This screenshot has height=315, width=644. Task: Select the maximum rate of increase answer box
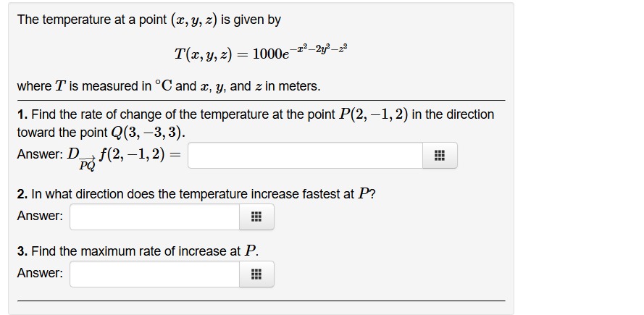(155, 274)
